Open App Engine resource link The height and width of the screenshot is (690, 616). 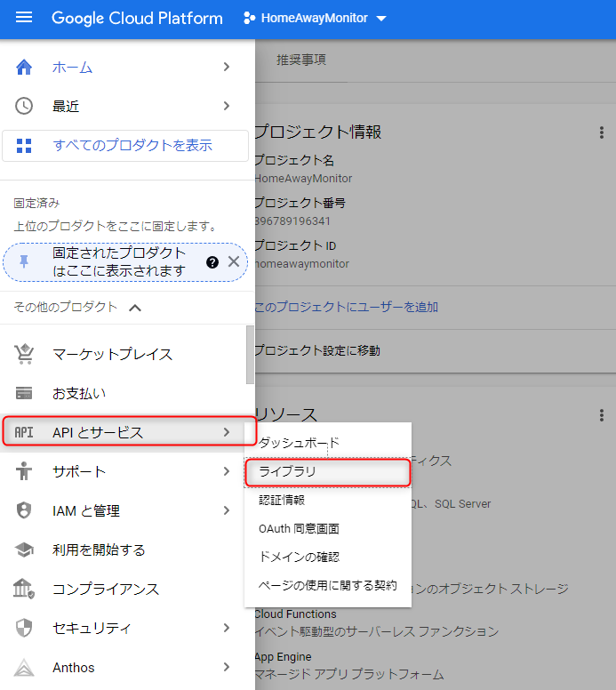pos(284,656)
